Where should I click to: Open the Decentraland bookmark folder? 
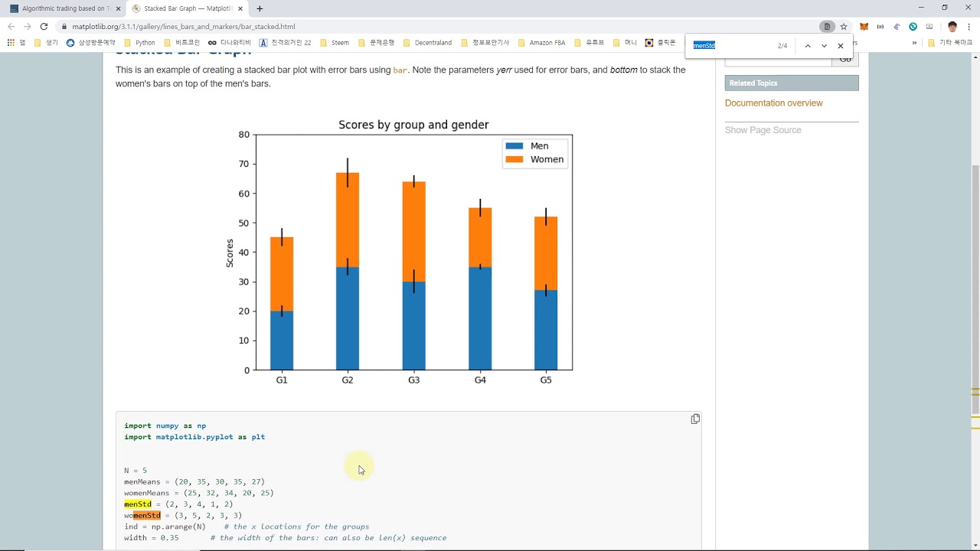tap(427, 43)
